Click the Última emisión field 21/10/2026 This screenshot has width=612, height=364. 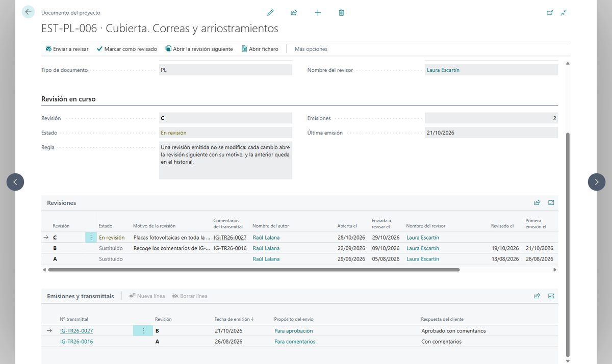coord(491,133)
